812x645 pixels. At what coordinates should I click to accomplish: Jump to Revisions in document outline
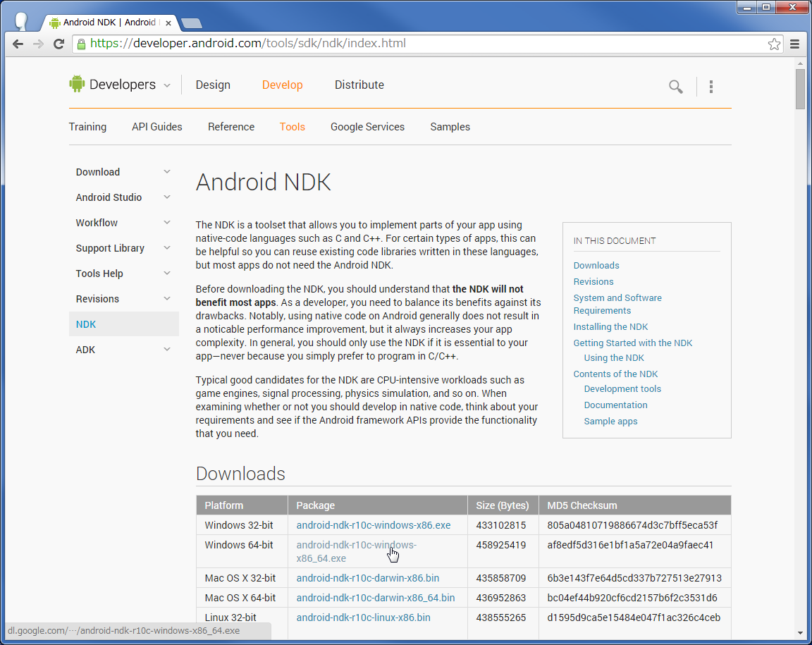coord(593,281)
